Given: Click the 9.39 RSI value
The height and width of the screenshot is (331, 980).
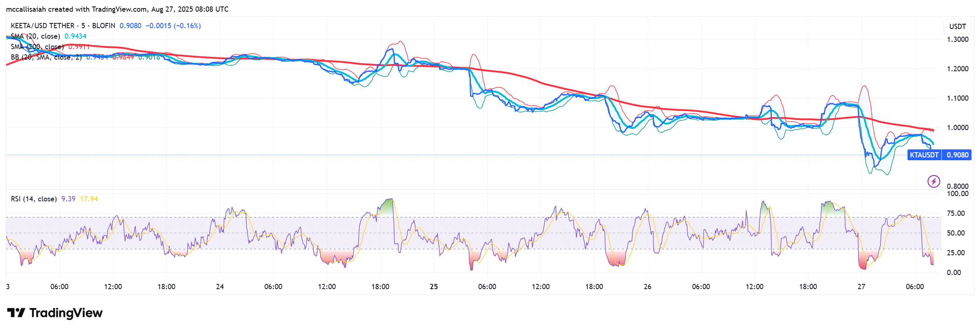Looking at the screenshot, I should (68, 199).
